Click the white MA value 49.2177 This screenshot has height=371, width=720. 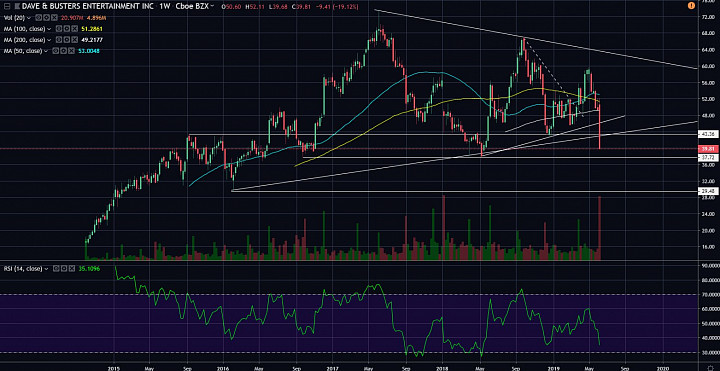pyautogui.click(x=92, y=40)
